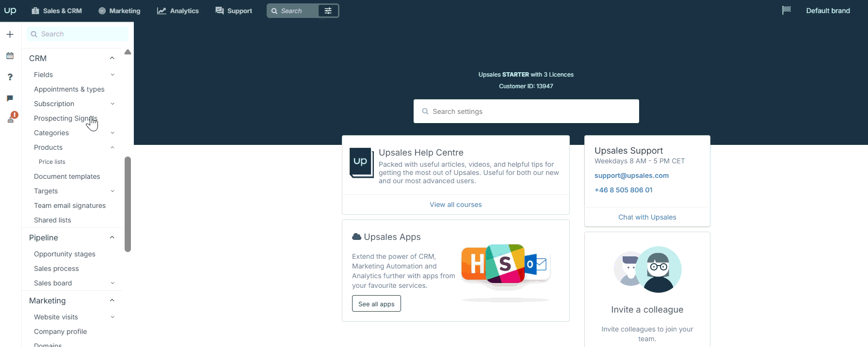Click support@upsales.com email link
Image resolution: width=868 pixels, height=347 pixels.
pos(631,175)
